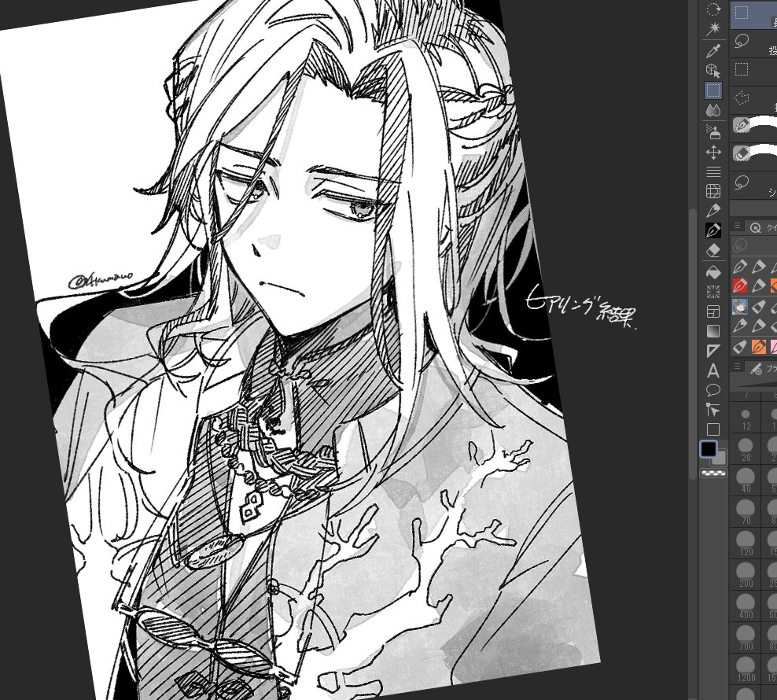
Task: Select the Operation object cube tool
Action: point(713,71)
